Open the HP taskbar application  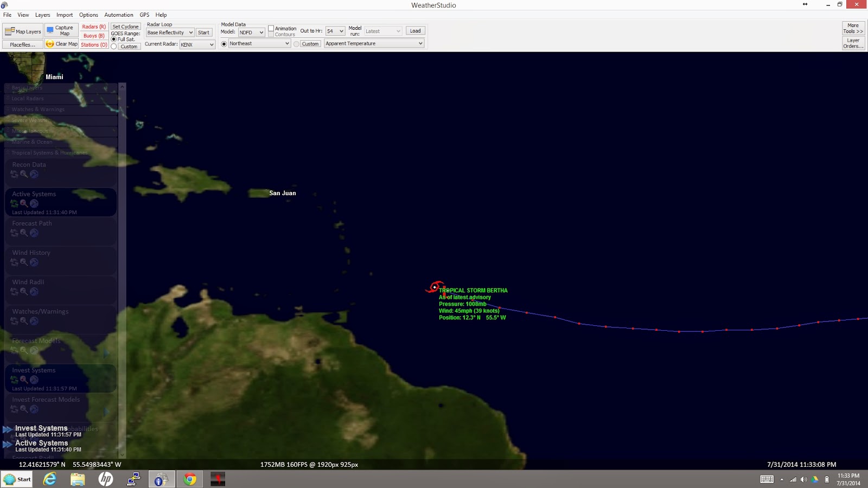tap(106, 479)
